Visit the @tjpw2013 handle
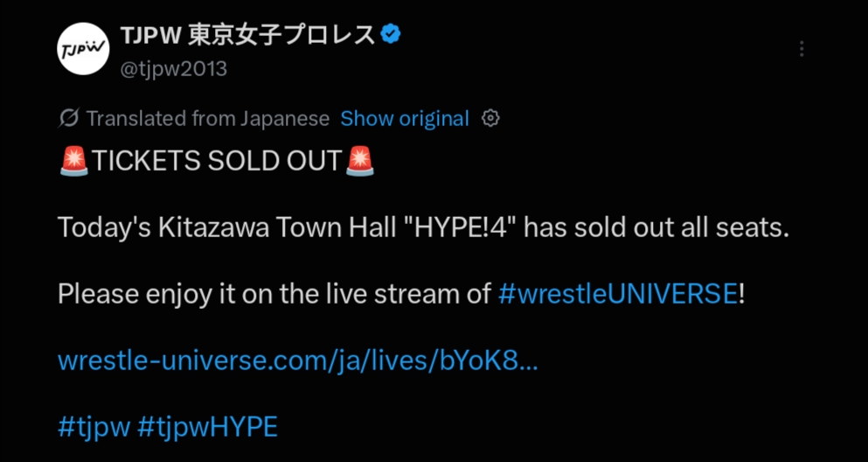 tap(174, 69)
